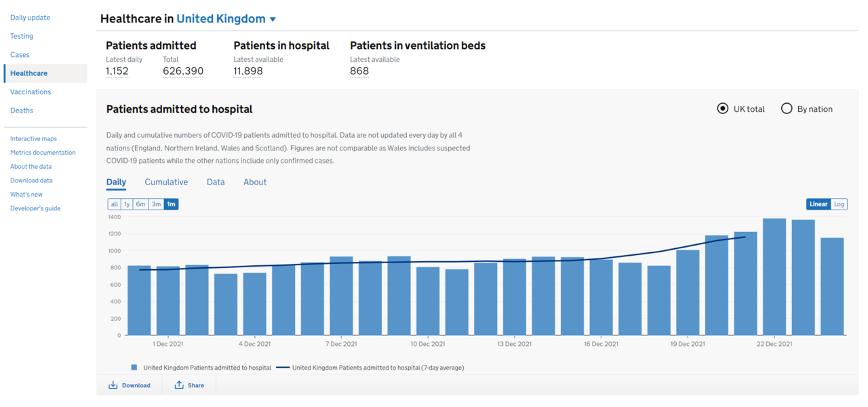Click the Download icon below the chart
Viewport: 868px width, 407px height.
(x=113, y=385)
